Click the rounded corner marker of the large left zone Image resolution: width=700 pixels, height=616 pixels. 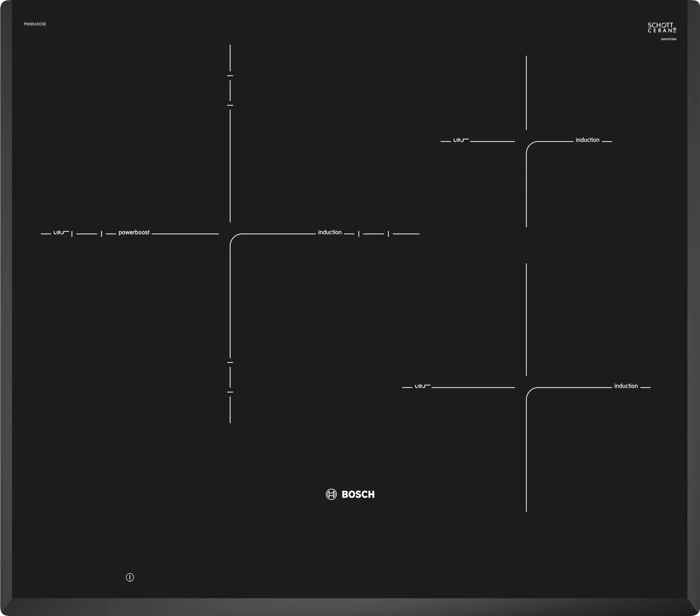click(234, 238)
